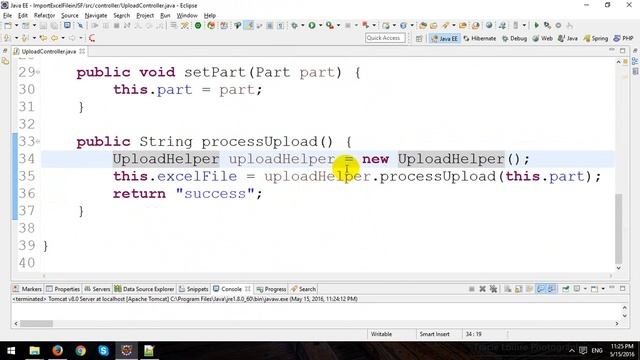Click the green Run toolbar button
Viewport: 640px width, 360px height.
(x=312, y=25)
